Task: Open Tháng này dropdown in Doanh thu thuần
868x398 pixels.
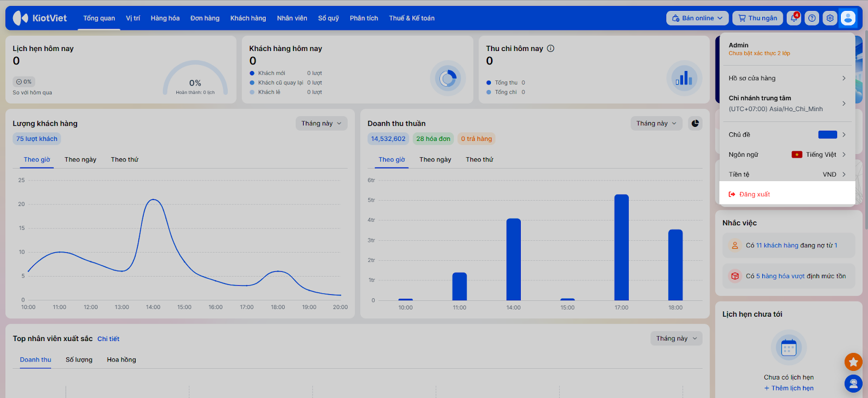Action: tap(656, 124)
